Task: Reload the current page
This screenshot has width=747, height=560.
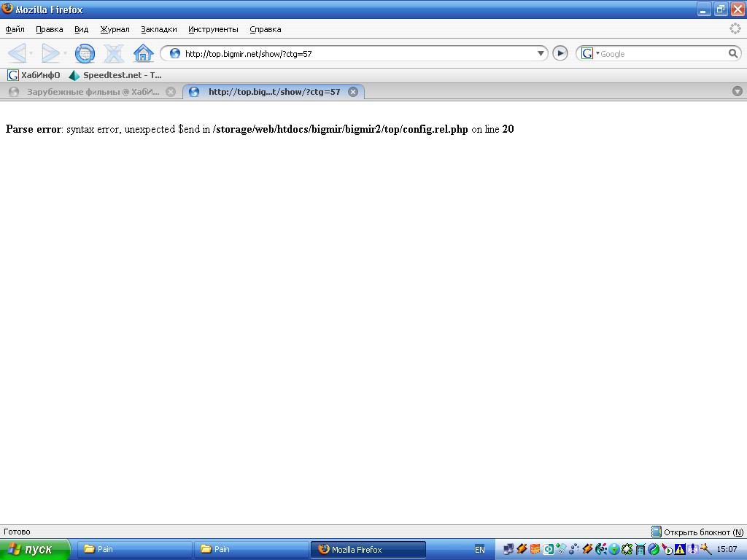Action: (x=85, y=53)
